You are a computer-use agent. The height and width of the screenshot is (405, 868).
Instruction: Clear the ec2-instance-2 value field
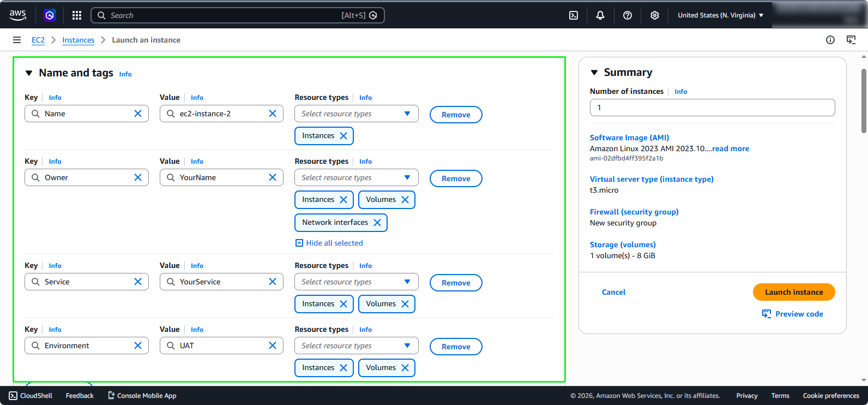pos(273,114)
